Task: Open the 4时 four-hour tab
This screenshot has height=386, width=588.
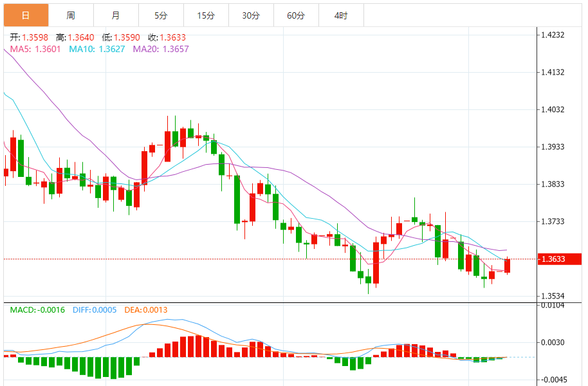Action: tap(341, 15)
